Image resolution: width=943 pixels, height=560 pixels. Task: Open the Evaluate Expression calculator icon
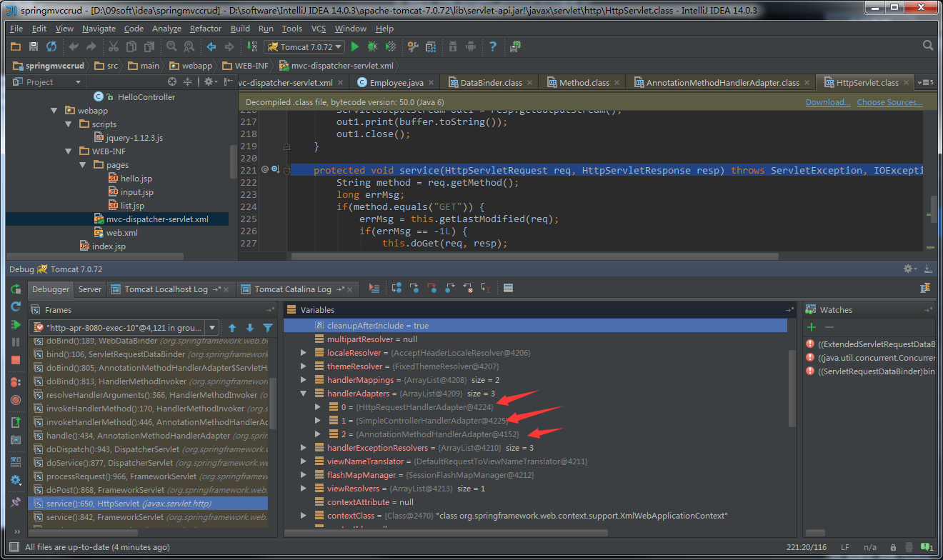508,288
